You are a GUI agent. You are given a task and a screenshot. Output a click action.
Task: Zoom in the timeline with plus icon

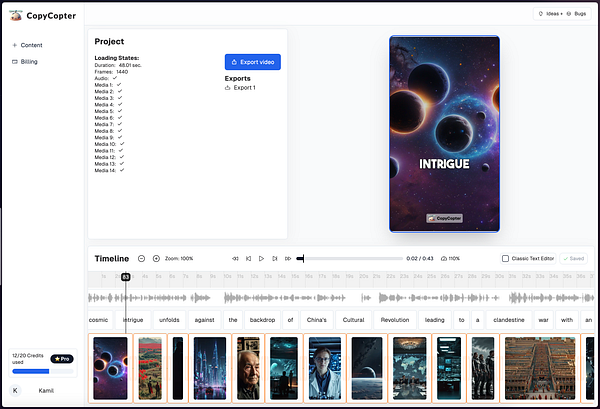(x=156, y=258)
